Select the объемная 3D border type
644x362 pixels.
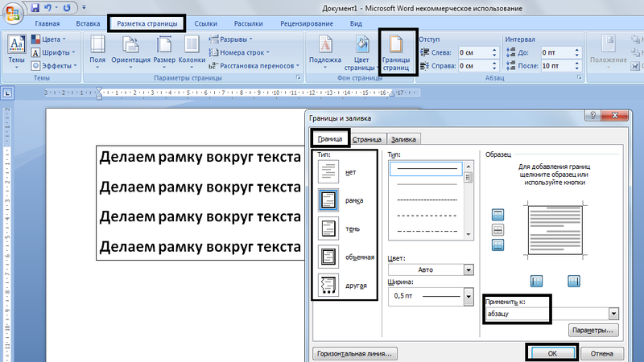point(346,257)
